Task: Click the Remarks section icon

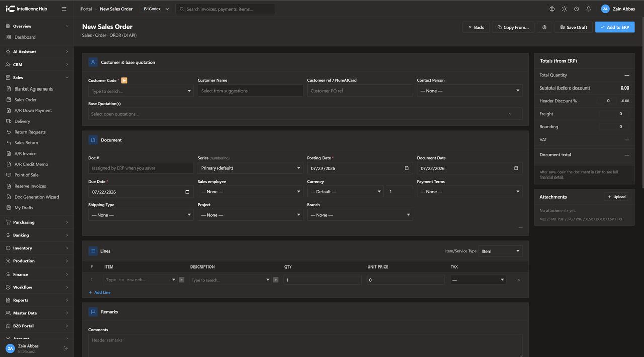Action: click(93, 312)
